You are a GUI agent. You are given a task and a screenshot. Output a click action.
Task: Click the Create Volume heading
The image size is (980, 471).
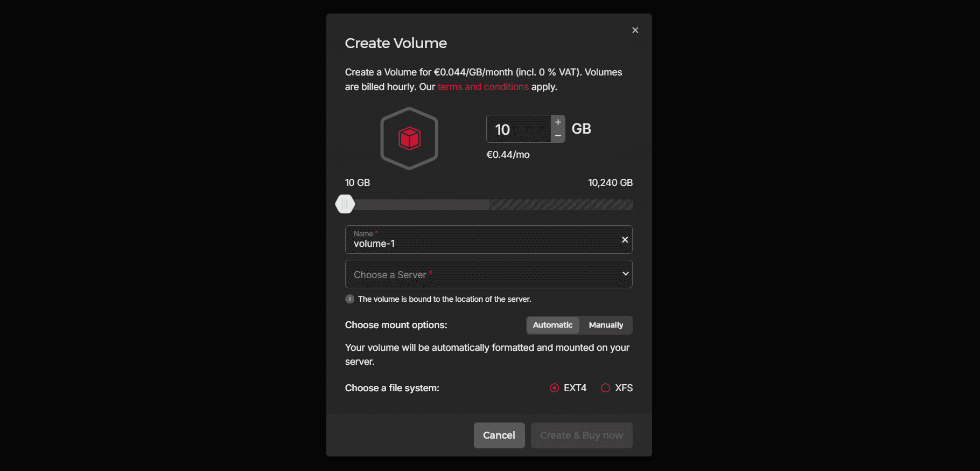396,43
